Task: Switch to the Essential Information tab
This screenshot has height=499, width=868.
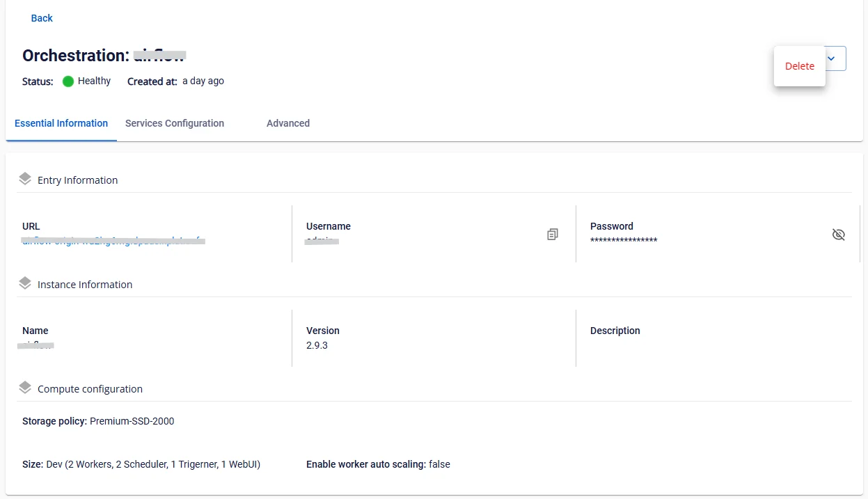Action: pyautogui.click(x=61, y=123)
